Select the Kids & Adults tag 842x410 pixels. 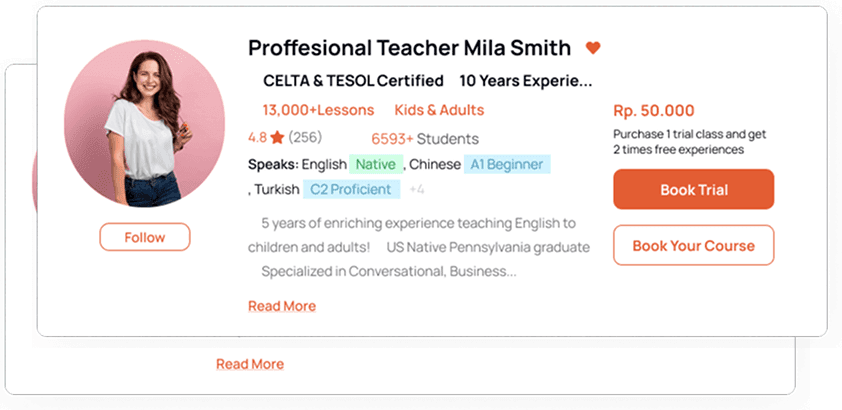click(439, 110)
